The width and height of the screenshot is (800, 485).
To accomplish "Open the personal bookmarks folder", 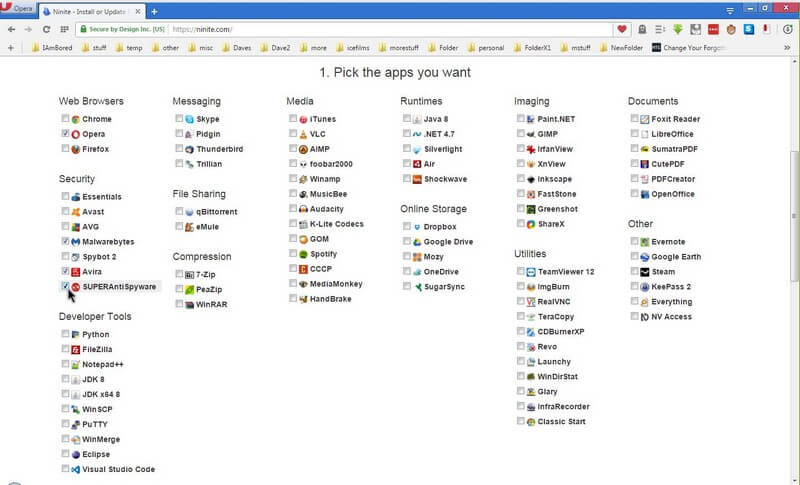I will [486, 48].
